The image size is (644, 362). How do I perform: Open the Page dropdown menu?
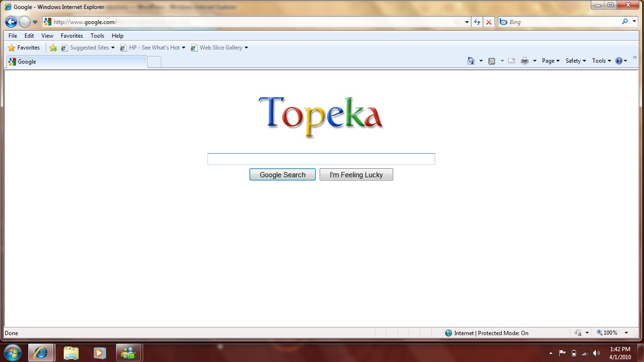(550, 61)
